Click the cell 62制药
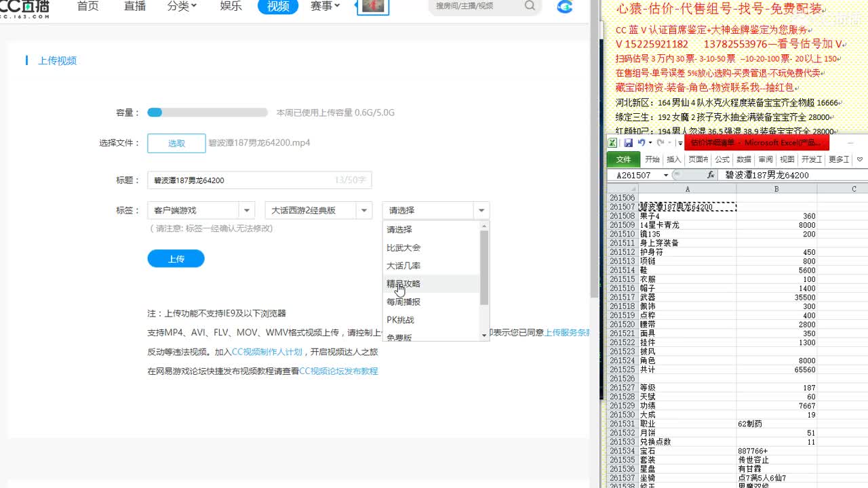Screen dimensions: 868x488 [776, 424]
